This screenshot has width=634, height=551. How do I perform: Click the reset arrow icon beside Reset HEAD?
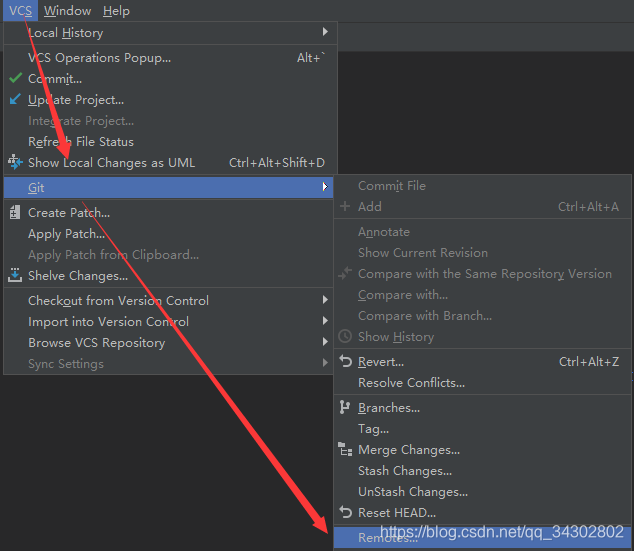point(345,512)
